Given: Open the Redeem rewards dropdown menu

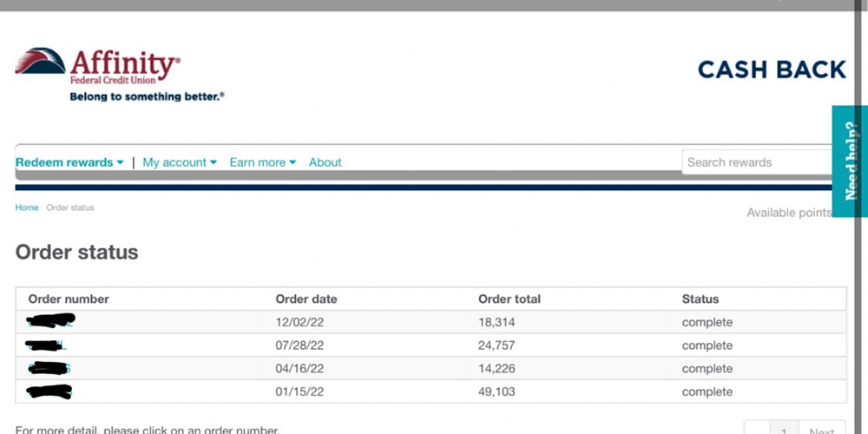Looking at the screenshot, I should (69, 162).
